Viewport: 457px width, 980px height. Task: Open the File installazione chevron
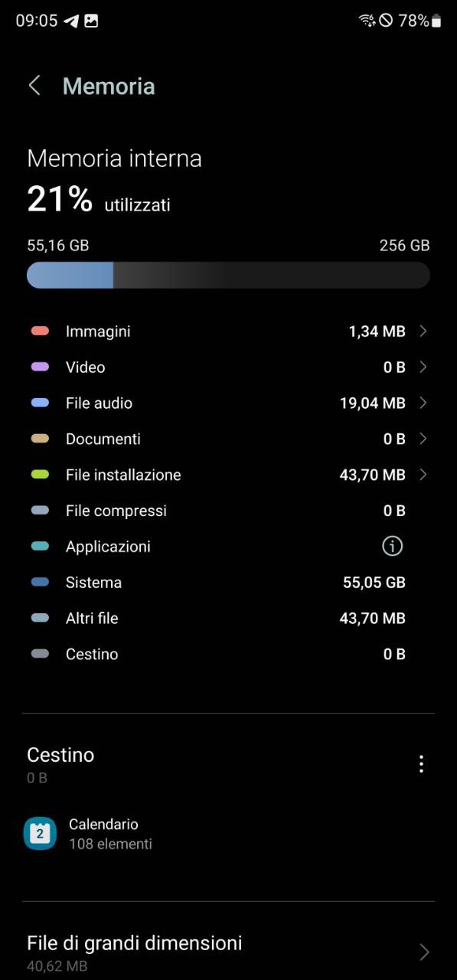pos(423,475)
